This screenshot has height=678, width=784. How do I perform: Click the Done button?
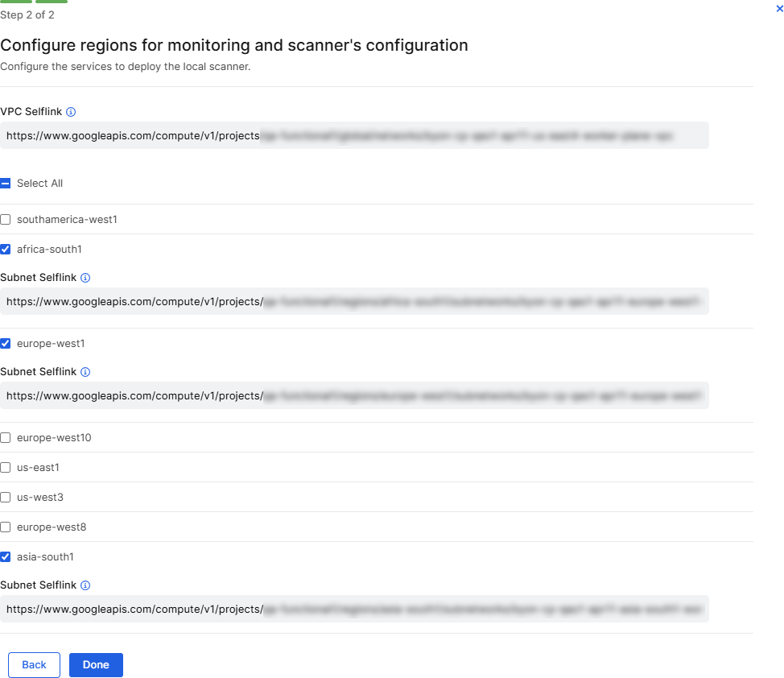coord(96,664)
